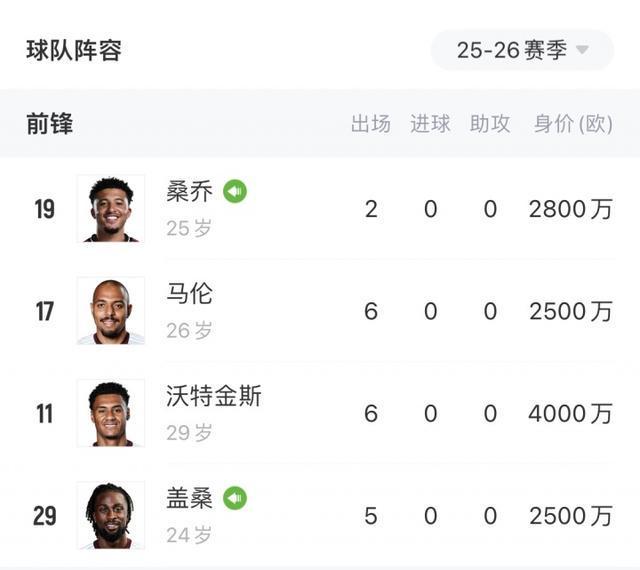Image resolution: width=640 pixels, height=570 pixels.
Task: Open 沃特金斯's player photo
Action: click(111, 413)
